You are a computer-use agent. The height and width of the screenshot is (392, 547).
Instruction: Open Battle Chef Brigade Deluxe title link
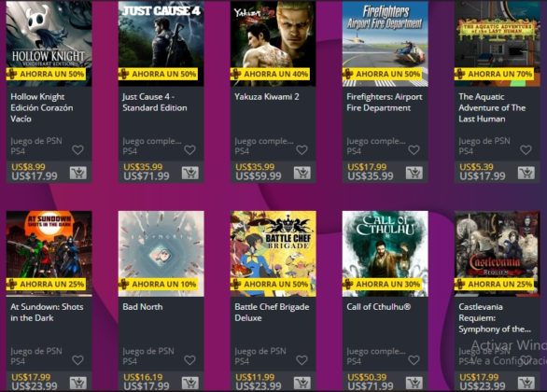[272, 313]
